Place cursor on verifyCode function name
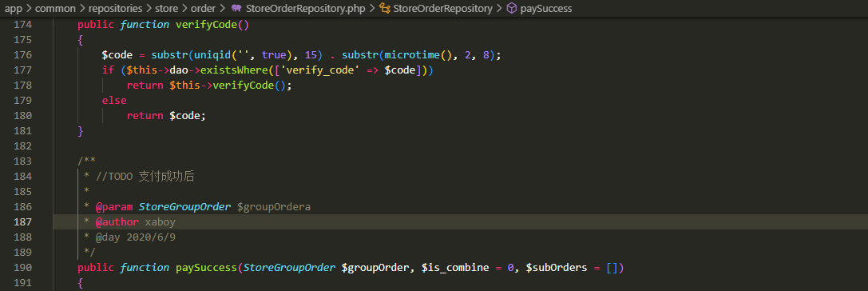This screenshot has width=868, height=291. [x=207, y=25]
